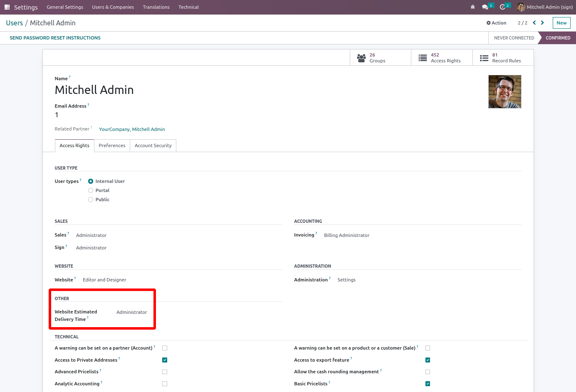
Task: Open General Settings menu
Action: pyautogui.click(x=65, y=7)
